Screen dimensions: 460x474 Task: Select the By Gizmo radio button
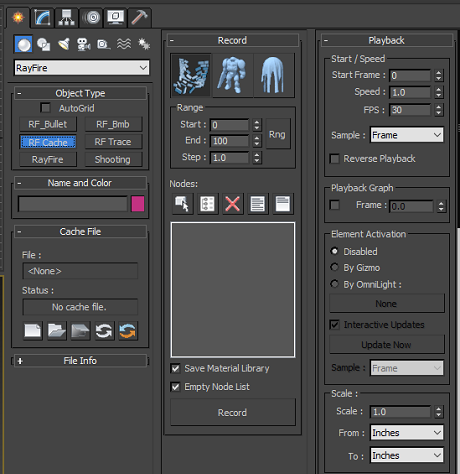coord(334,267)
